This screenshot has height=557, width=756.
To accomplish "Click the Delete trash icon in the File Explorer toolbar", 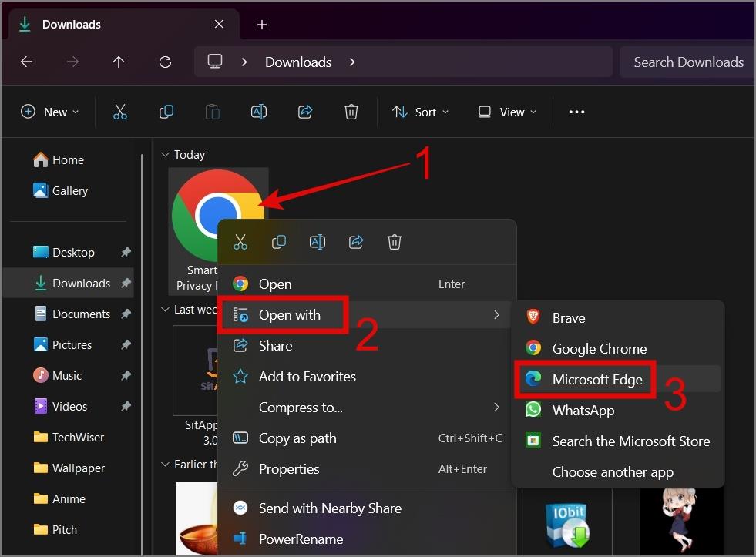I will click(351, 112).
